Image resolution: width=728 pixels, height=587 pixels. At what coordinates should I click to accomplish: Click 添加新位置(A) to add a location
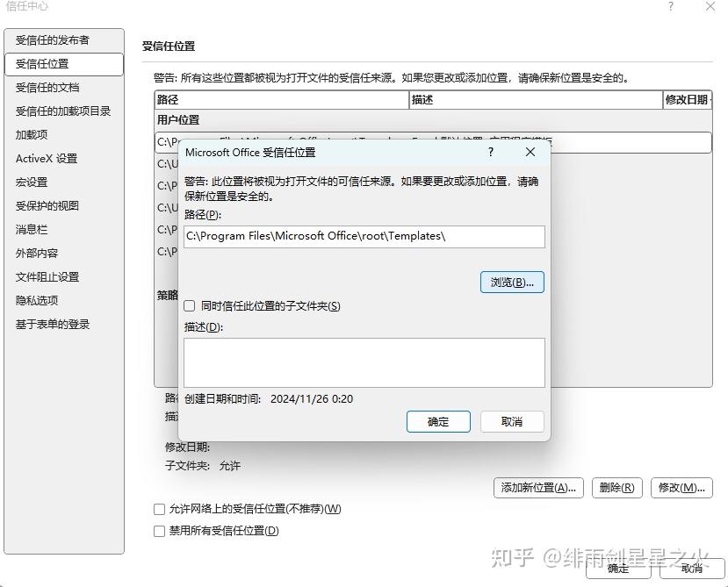(538, 488)
